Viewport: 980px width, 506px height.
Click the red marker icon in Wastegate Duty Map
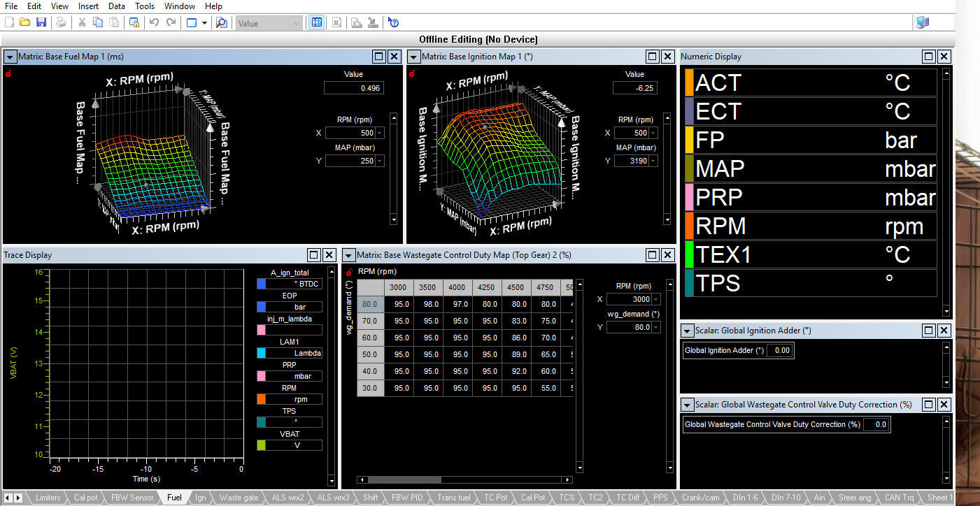(348, 272)
